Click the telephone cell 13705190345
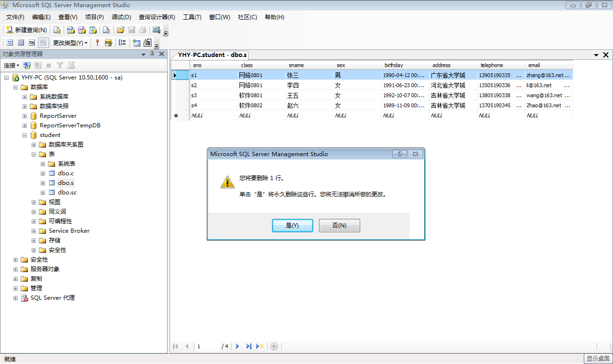Screen dimensions: 613x364 (x=501, y=105)
